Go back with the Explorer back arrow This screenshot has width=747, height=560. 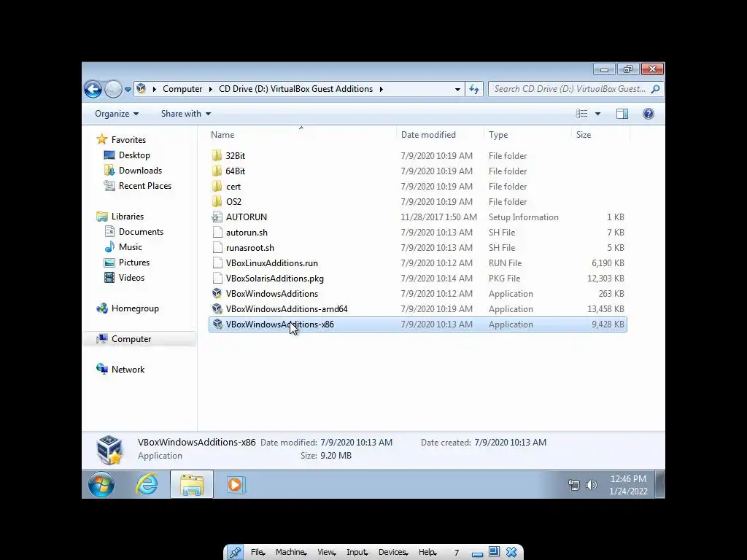click(x=93, y=89)
